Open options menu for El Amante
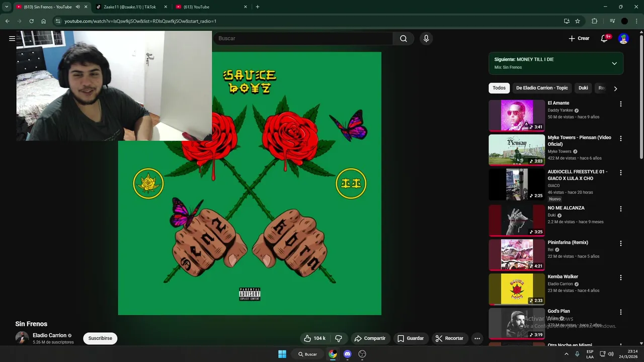 620,104
